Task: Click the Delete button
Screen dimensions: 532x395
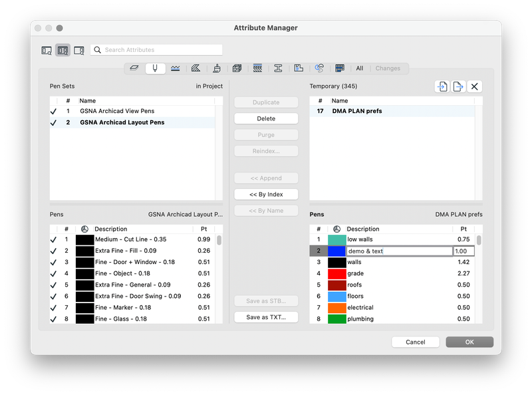Action: (266, 118)
